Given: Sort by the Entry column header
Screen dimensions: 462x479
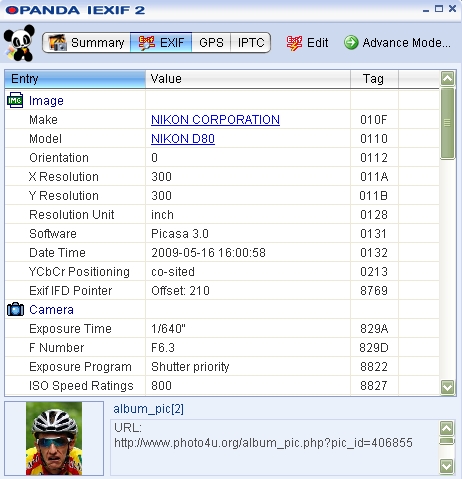Looking at the screenshot, I should point(75,79).
